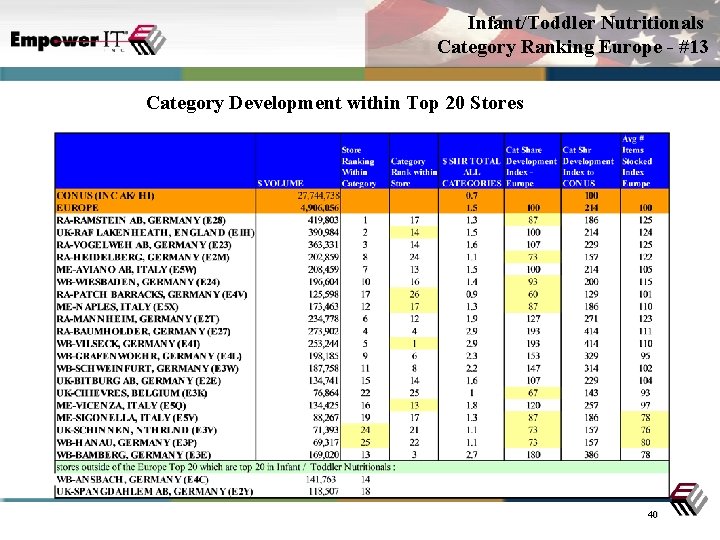
Task: Select row 'WB-GRAFENWOEHR, GERMANY (E4L)'
Action: (x=362, y=356)
